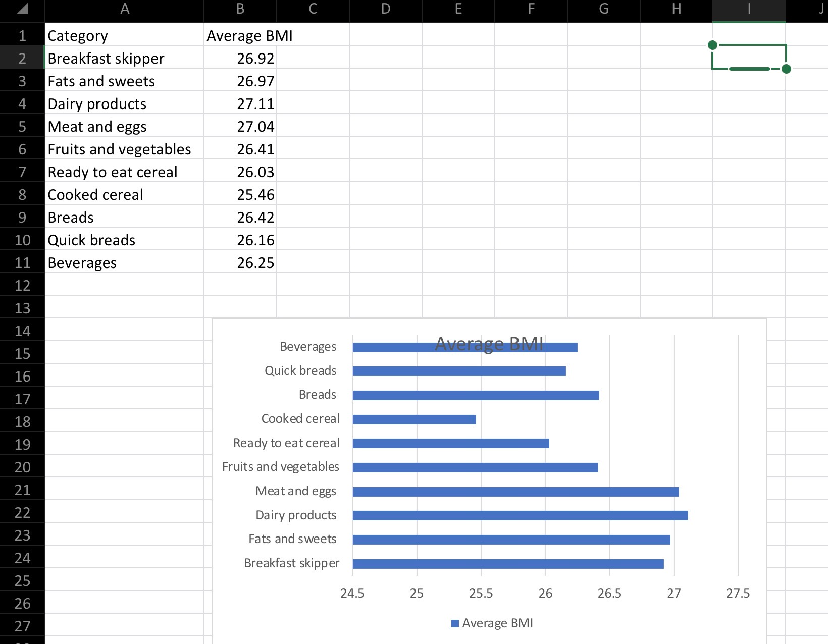This screenshot has height=644, width=828.
Task: Click the Category header cell in A1
Action: pos(125,36)
